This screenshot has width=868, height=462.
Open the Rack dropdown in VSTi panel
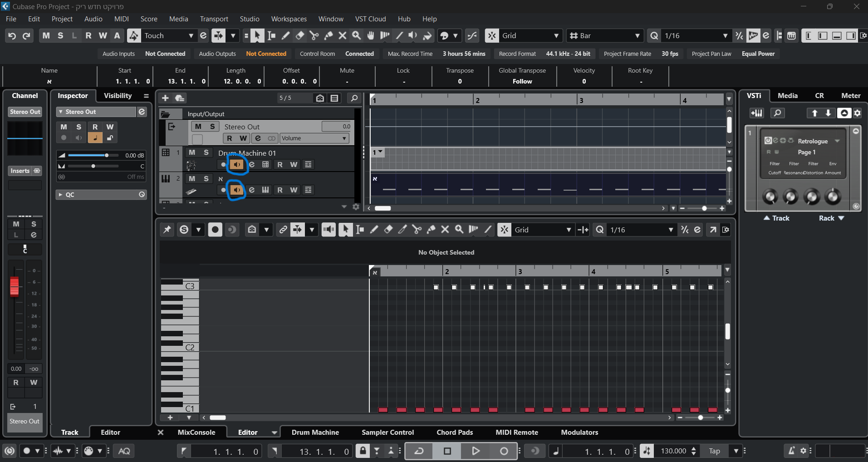coord(831,218)
